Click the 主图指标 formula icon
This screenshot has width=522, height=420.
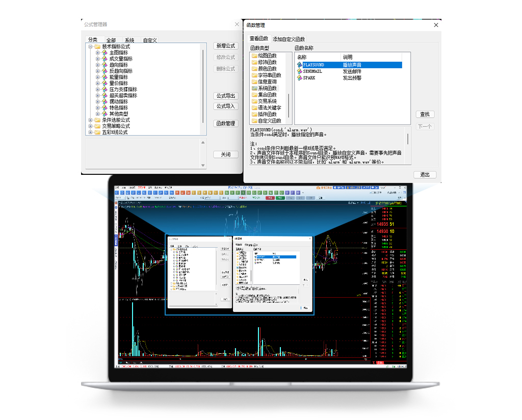pos(105,52)
